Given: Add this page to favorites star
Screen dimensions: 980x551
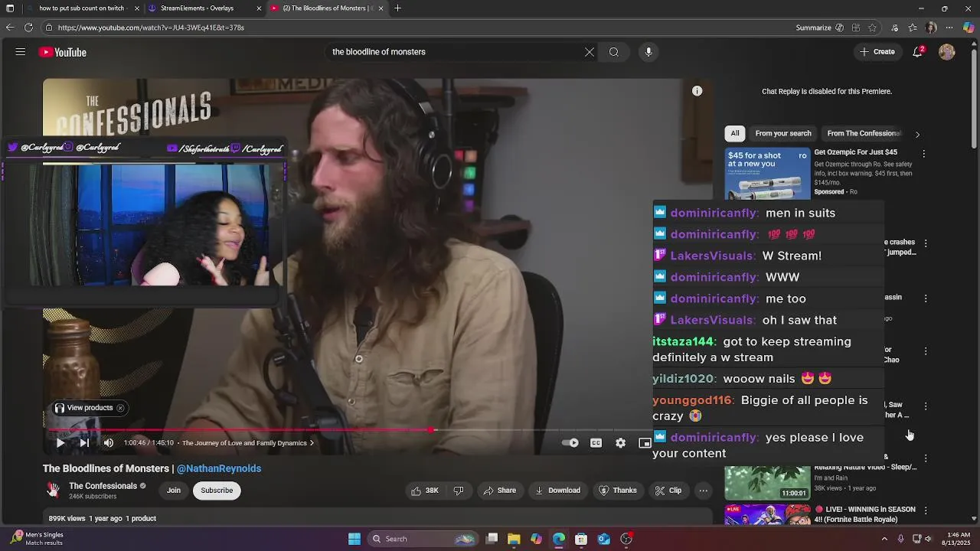Looking at the screenshot, I should (872, 28).
